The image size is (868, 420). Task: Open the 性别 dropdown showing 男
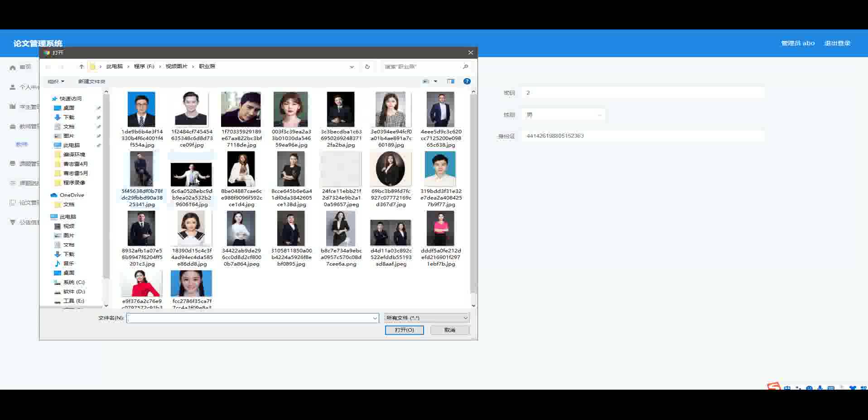pyautogui.click(x=563, y=115)
